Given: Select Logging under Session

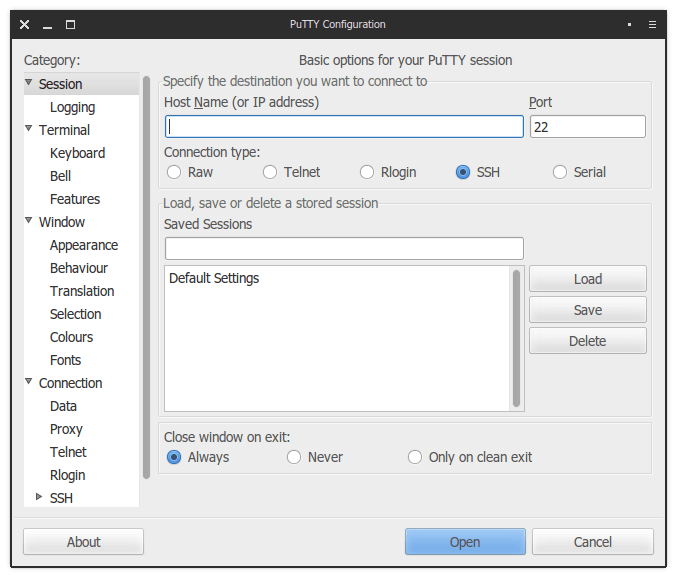Looking at the screenshot, I should pyautogui.click(x=72, y=107).
